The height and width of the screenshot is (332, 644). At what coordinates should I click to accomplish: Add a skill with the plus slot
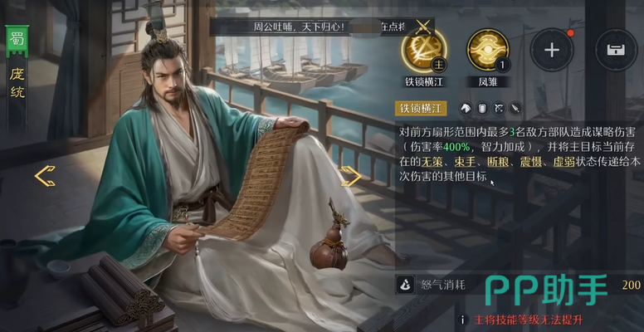point(552,50)
